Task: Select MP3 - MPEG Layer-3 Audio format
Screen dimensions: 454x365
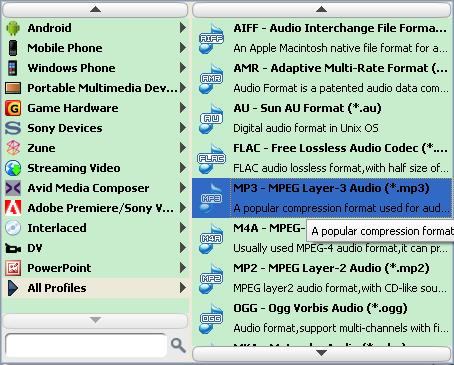Action: (x=322, y=198)
